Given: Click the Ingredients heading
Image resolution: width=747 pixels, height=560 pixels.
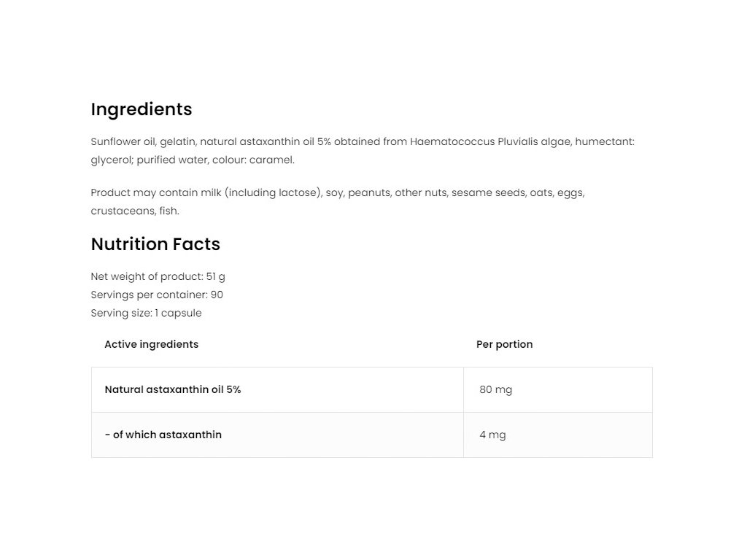Looking at the screenshot, I should 142,109.
